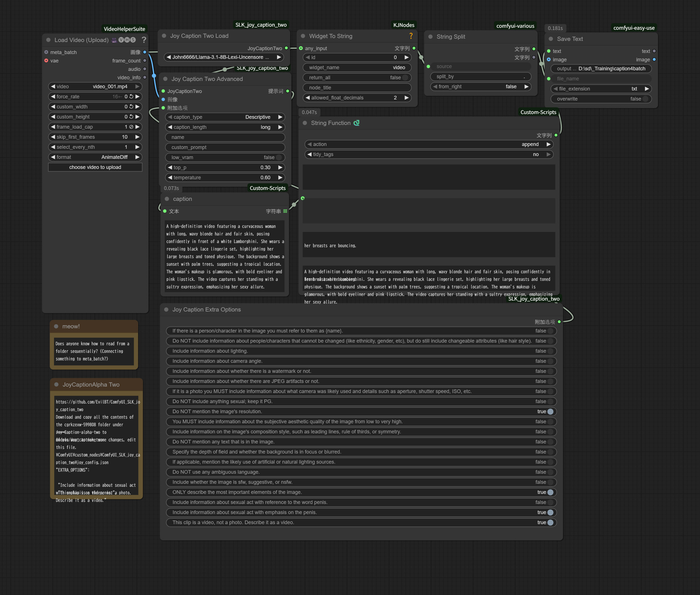Collapse the Joy Caption Two Load node dot

point(164,36)
